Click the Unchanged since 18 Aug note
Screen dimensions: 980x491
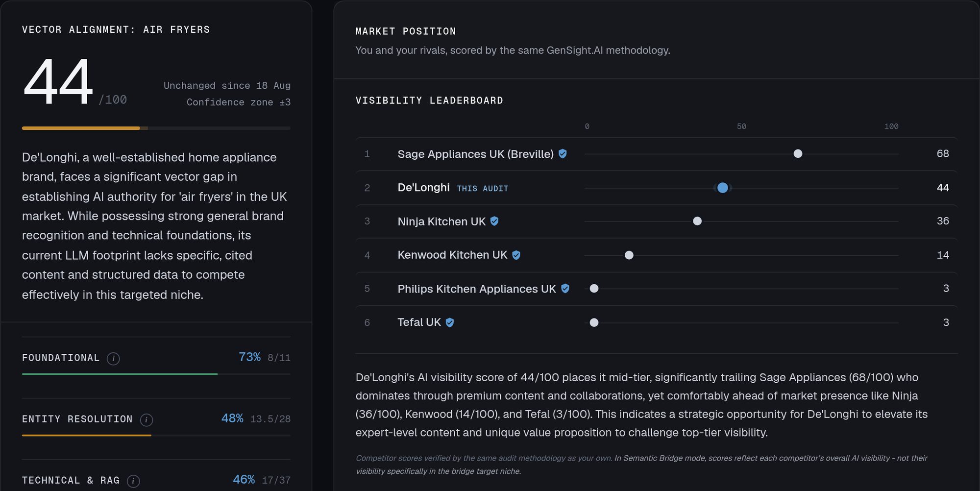click(227, 86)
